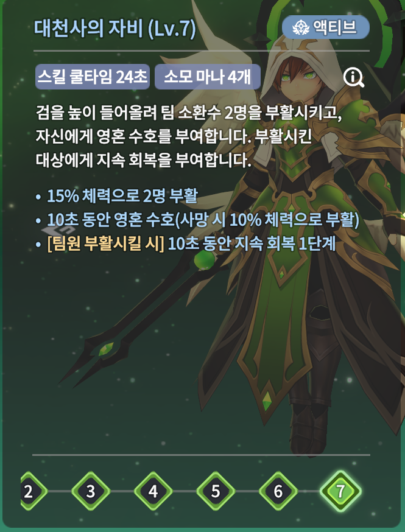The height and width of the screenshot is (532, 405).
Task: Click the green orb on sword pommel
Action: click(x=205, y=259)
